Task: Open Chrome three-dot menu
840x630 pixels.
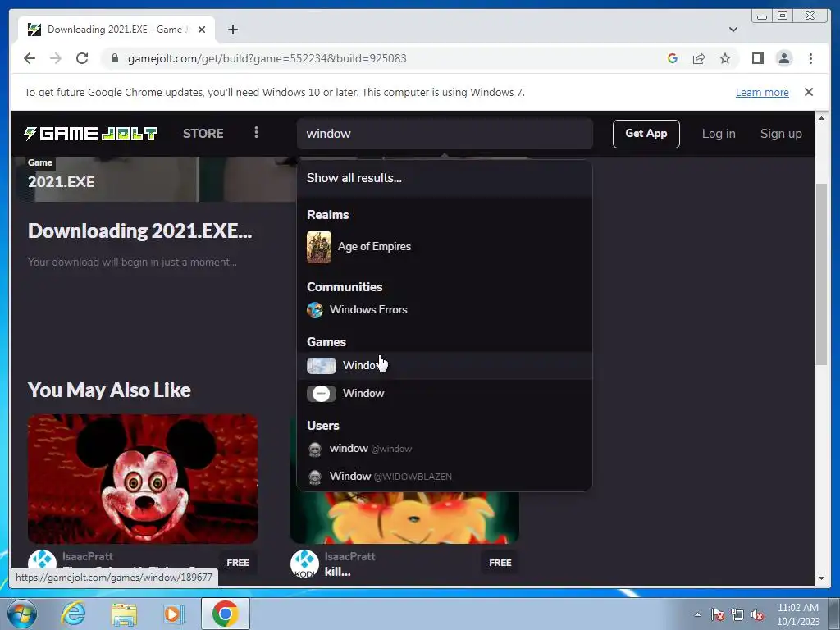Action: click(x=810, y=58)
